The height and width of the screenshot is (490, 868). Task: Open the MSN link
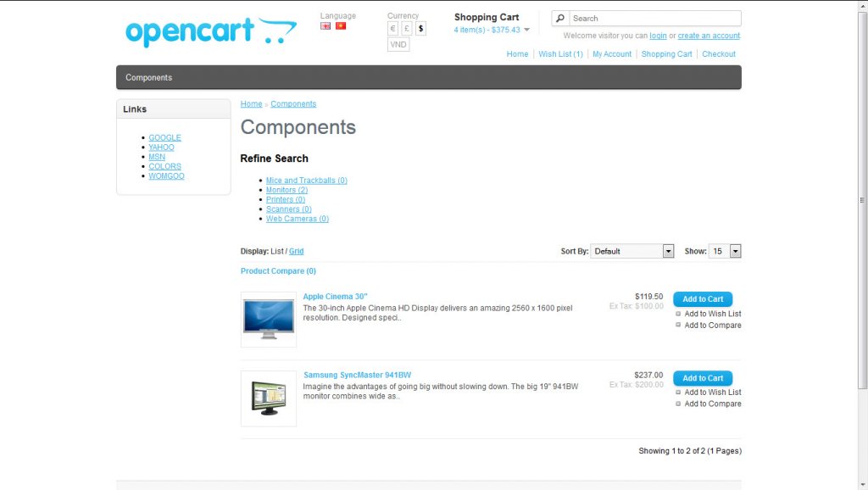click(157, 157)
